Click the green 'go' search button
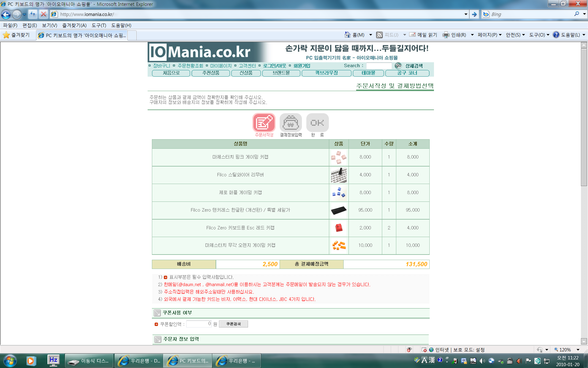The height and width of the screenshot is (368, 588). coord(398,66)
